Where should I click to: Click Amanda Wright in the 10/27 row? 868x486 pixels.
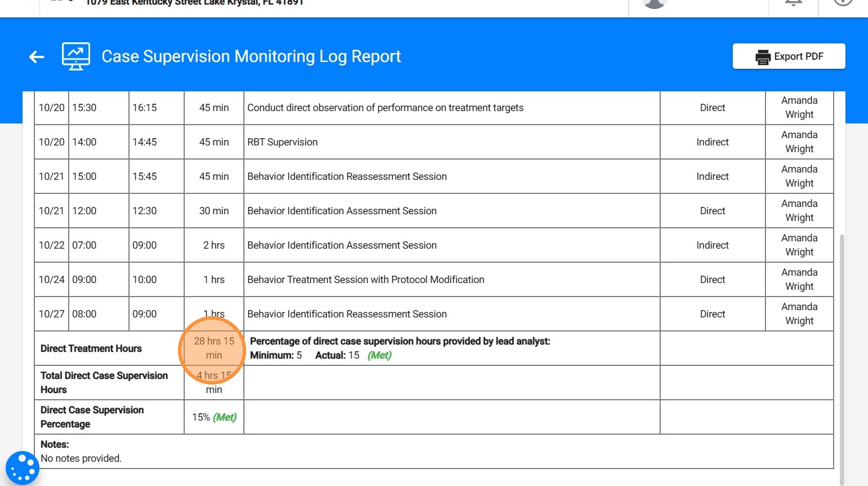pos(799,314)
